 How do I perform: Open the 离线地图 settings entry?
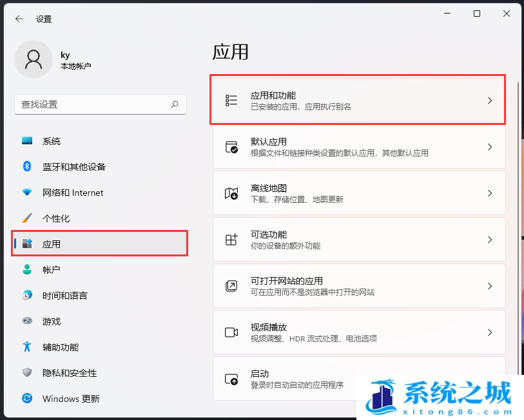358,193
